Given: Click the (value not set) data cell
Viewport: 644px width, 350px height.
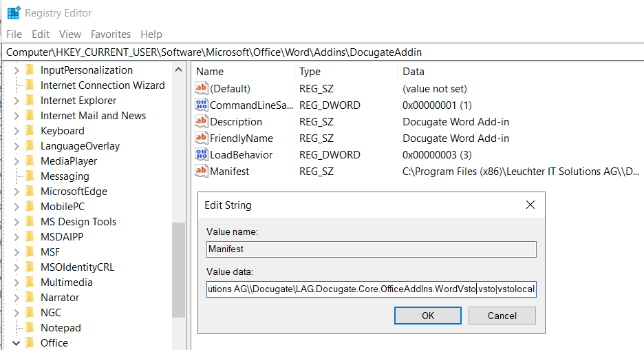Looking at the screenshot, I should point(435,89).
